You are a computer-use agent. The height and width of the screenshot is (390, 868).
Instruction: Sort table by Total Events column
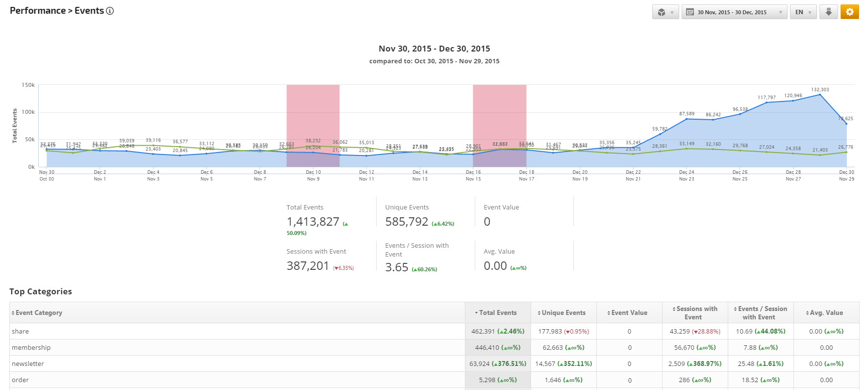point(497,313)
